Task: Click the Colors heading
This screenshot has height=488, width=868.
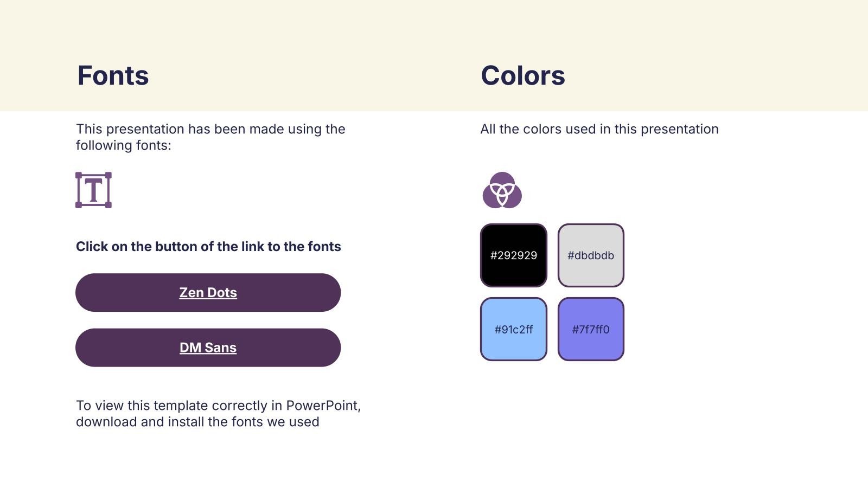Action: (522, 75)
